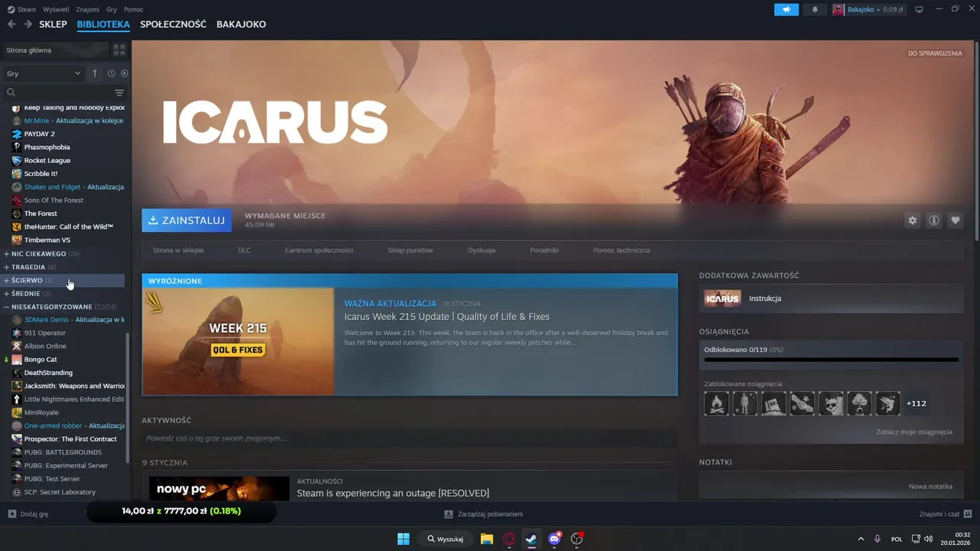Click the Friends and chat icon
The image size is (980, 551).
point(968,514)
